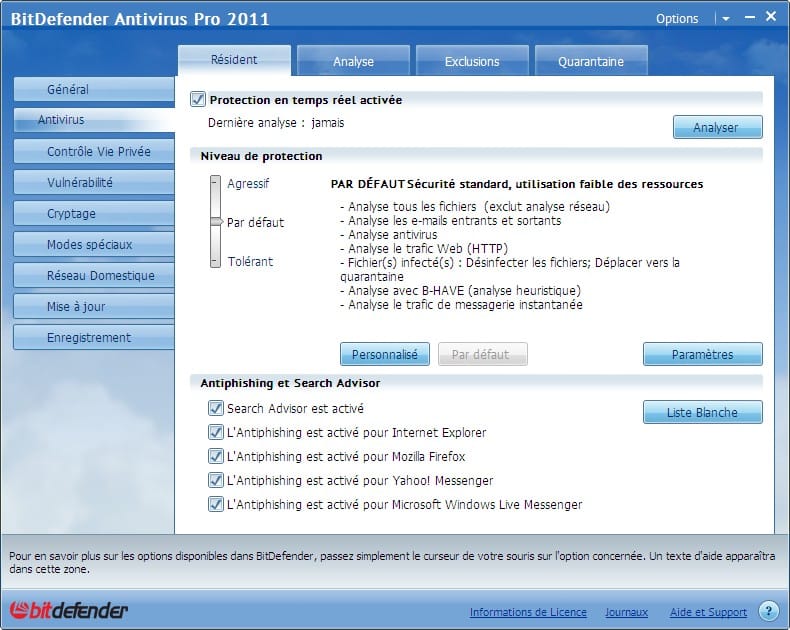Click the help text area at bottom
Screen dimensions: 790x630
coord(392,562)
